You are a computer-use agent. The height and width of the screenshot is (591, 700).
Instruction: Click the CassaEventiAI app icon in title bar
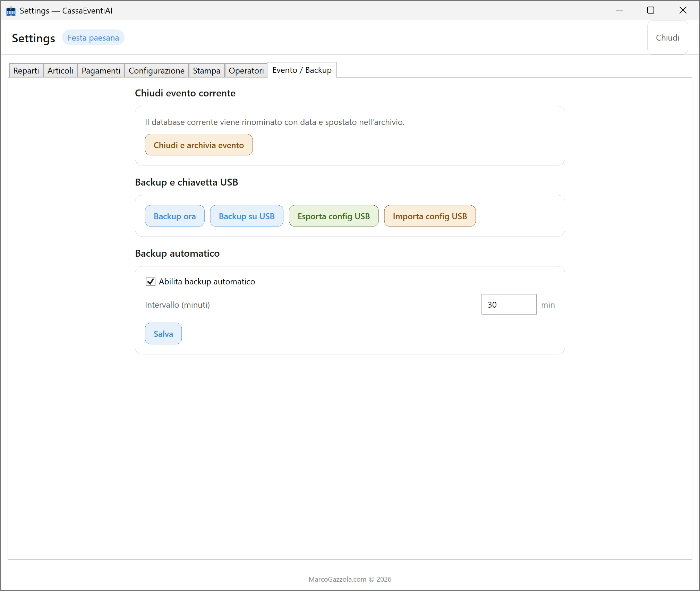11,11
